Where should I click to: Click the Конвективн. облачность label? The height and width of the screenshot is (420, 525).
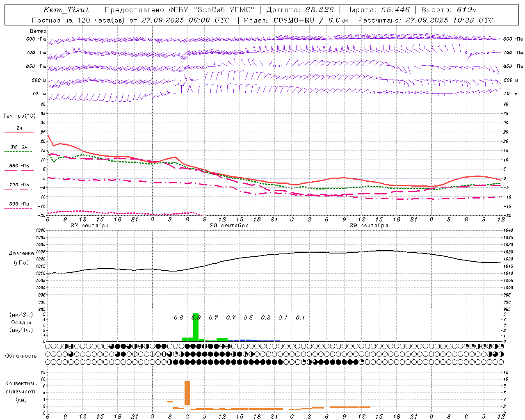coord(21,391)
